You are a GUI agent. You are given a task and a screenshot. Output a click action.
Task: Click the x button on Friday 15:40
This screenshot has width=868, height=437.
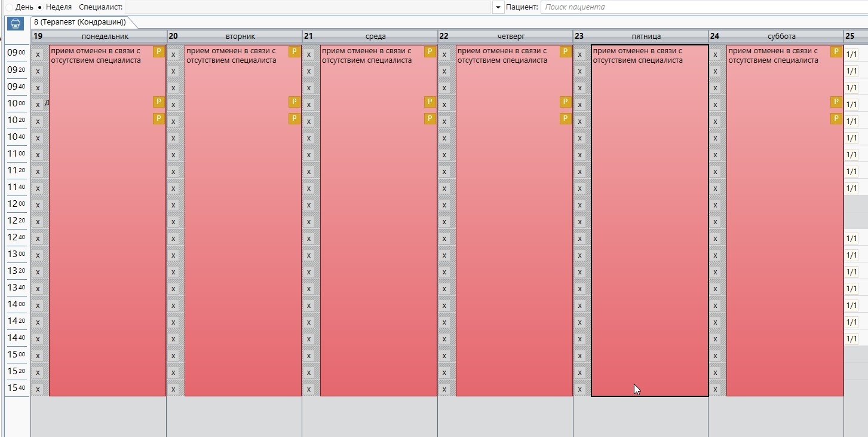[x=580, y=389]
